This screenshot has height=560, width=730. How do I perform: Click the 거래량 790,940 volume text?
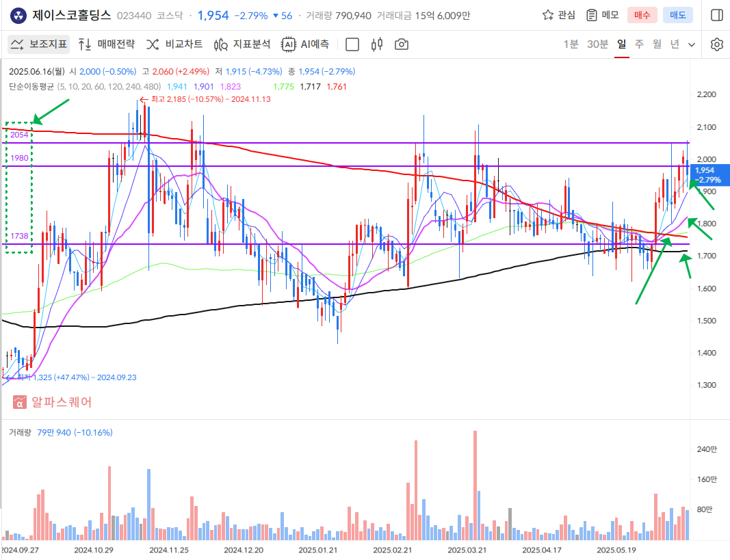point(339,16)
